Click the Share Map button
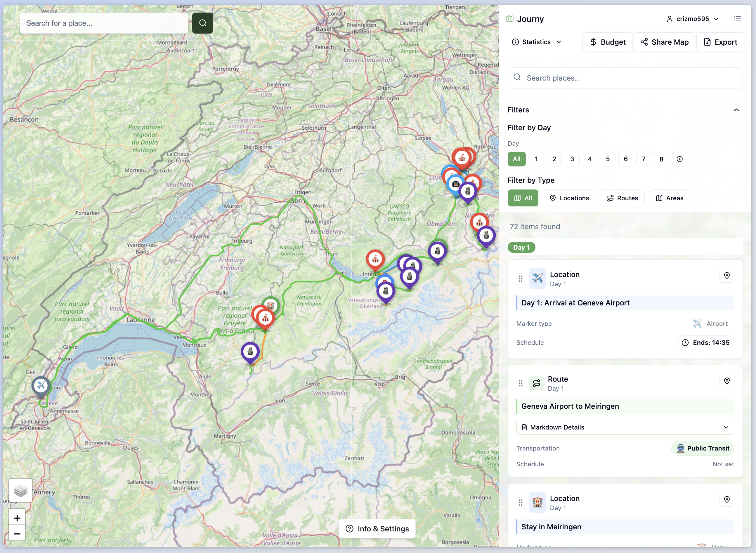This screenshot has width=756, height=553. [x=664, y=42]
